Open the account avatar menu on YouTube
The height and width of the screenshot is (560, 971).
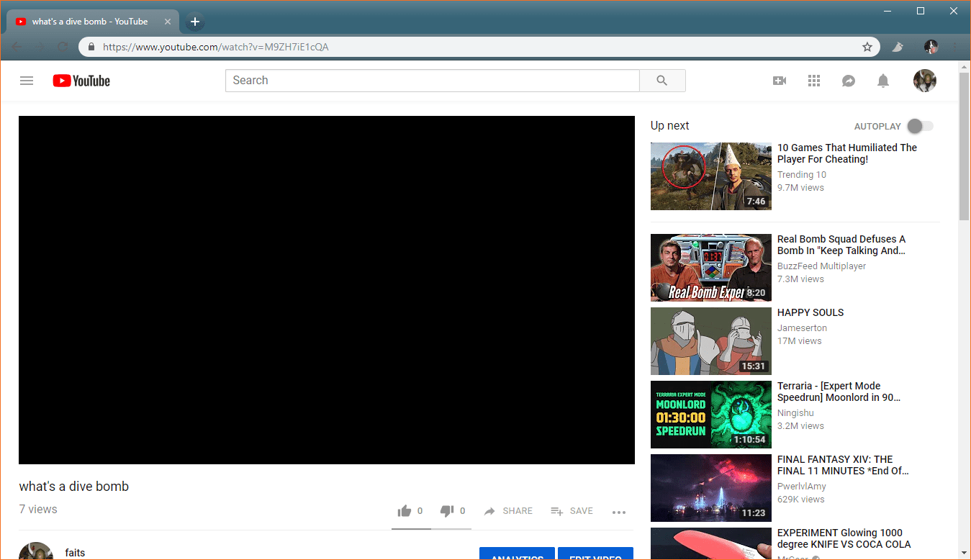click(x=925, y=81)
